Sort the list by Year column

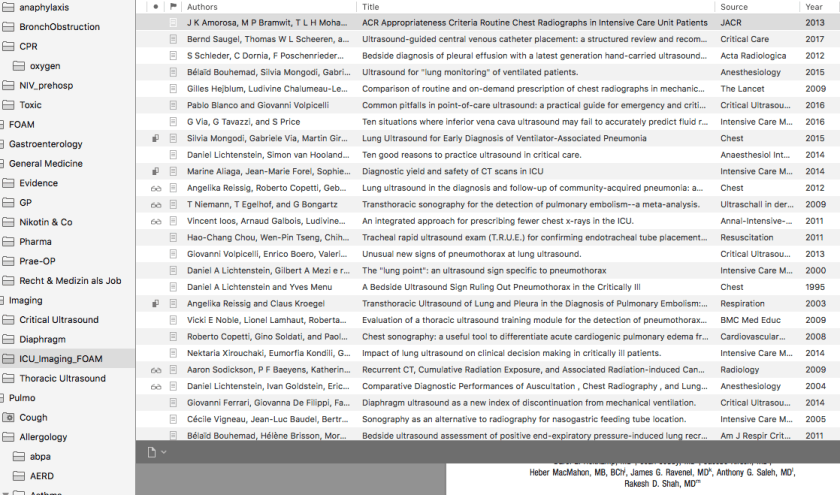[x=814, y=7]
